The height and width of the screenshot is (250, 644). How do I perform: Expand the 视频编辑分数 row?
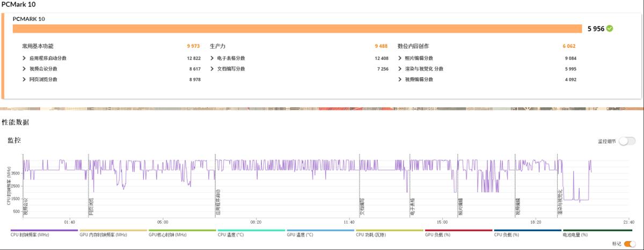coord(400,79)
